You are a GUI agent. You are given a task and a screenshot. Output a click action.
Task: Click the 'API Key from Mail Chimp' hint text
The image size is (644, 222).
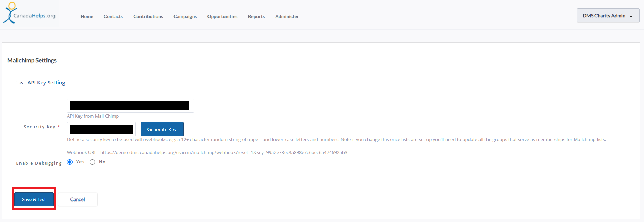click(x=93, y=116)
